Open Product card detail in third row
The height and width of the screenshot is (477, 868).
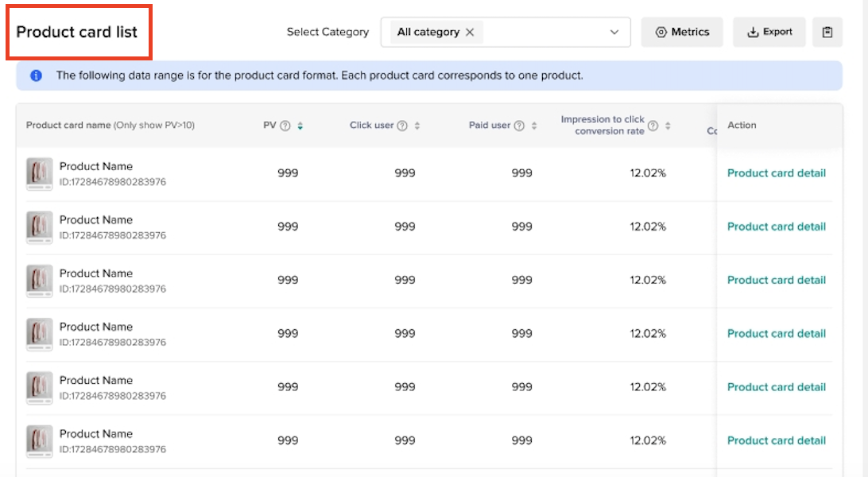tap(776, 280)
